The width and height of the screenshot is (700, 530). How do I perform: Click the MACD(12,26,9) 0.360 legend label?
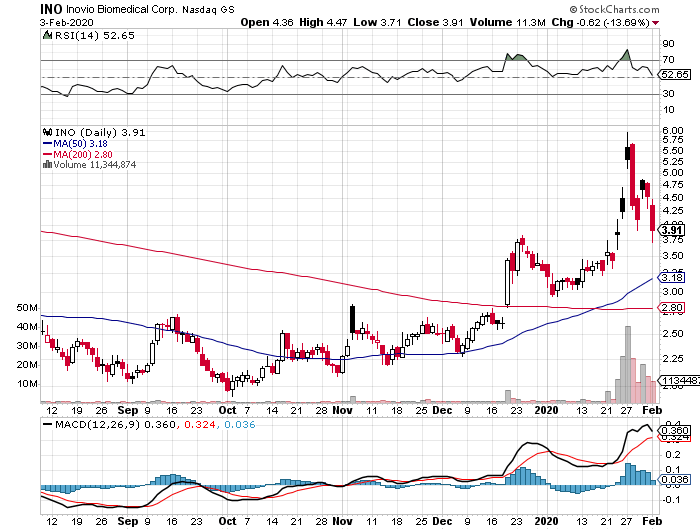tap(115, 424)
